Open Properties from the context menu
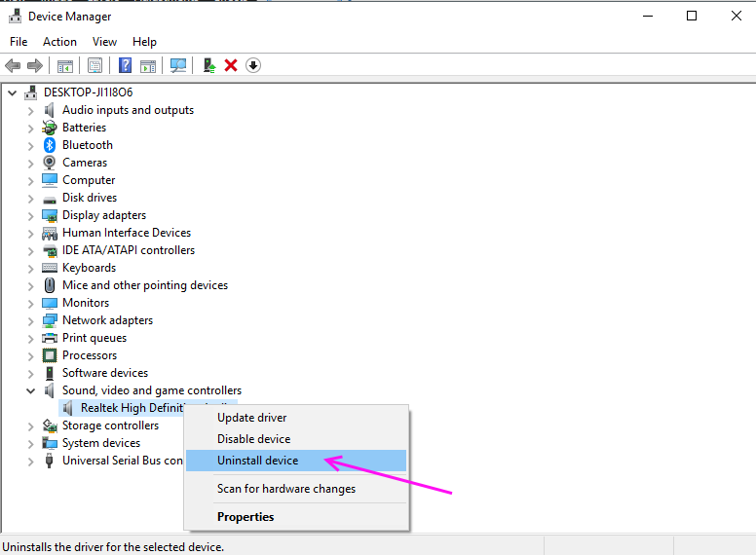Viewport: 756px width, 555px height. (296, 517)
